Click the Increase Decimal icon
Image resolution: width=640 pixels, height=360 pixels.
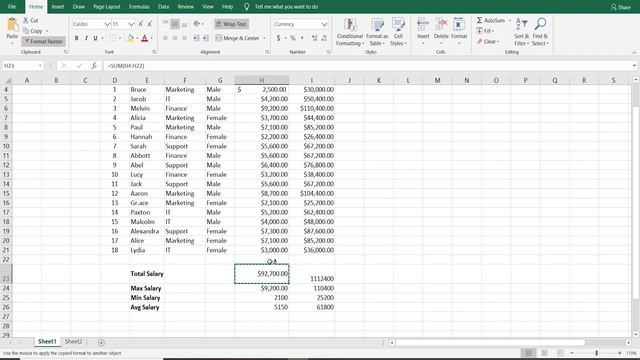point(314,38)
